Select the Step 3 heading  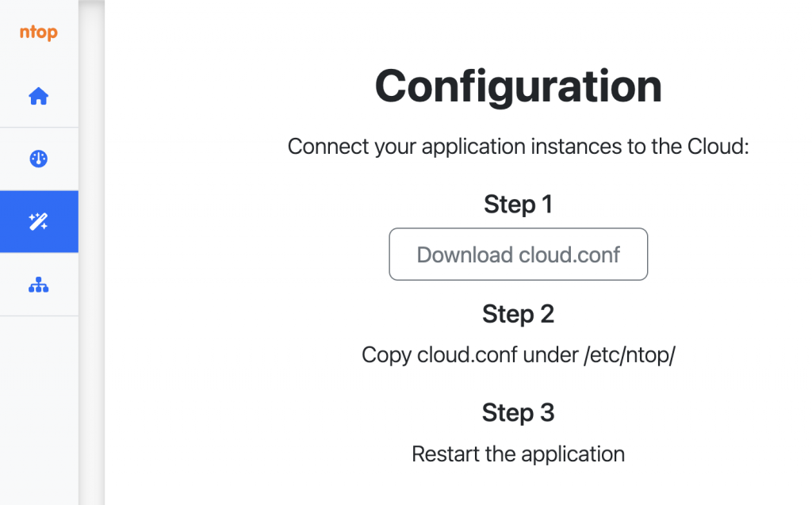tap(519, 413)
